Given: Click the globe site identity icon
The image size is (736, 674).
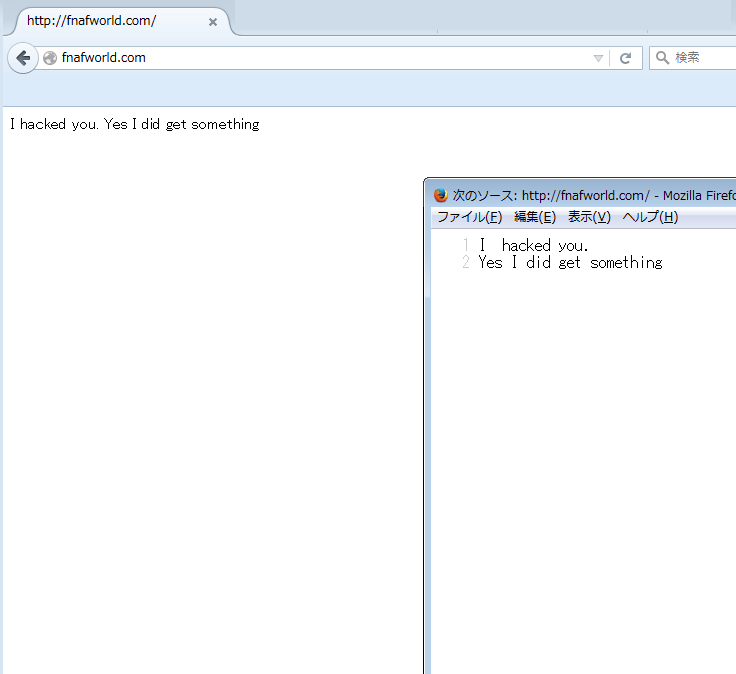Looking at the screenshot, I should pos(50,58).
